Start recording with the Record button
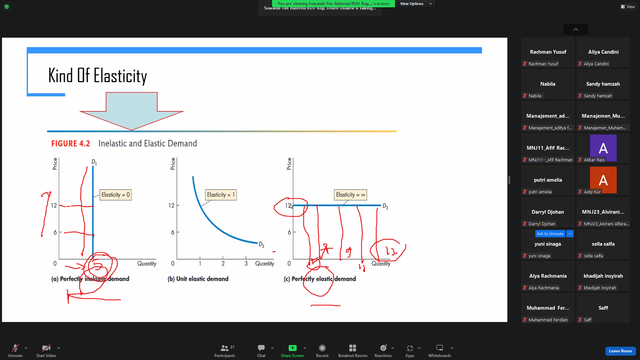This screenshot has width=640, height=360. click(x=322, y=350)
